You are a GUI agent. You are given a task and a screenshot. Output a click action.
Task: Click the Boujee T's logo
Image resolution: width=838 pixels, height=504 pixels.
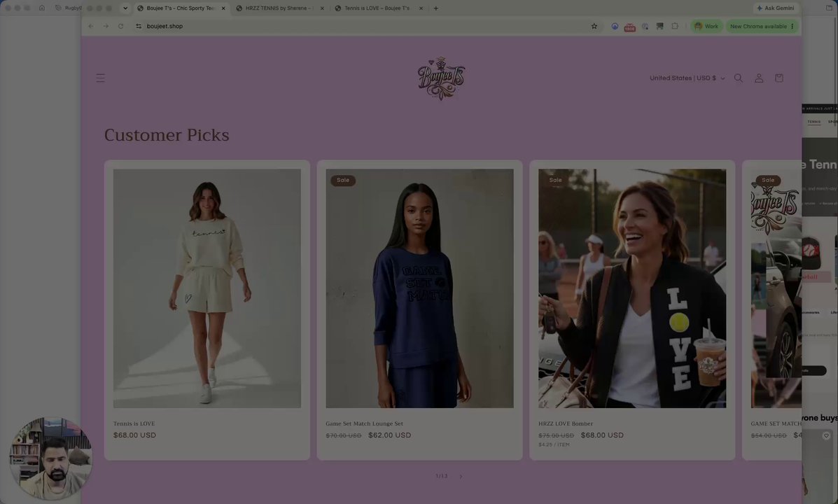(x=441, y=78)
